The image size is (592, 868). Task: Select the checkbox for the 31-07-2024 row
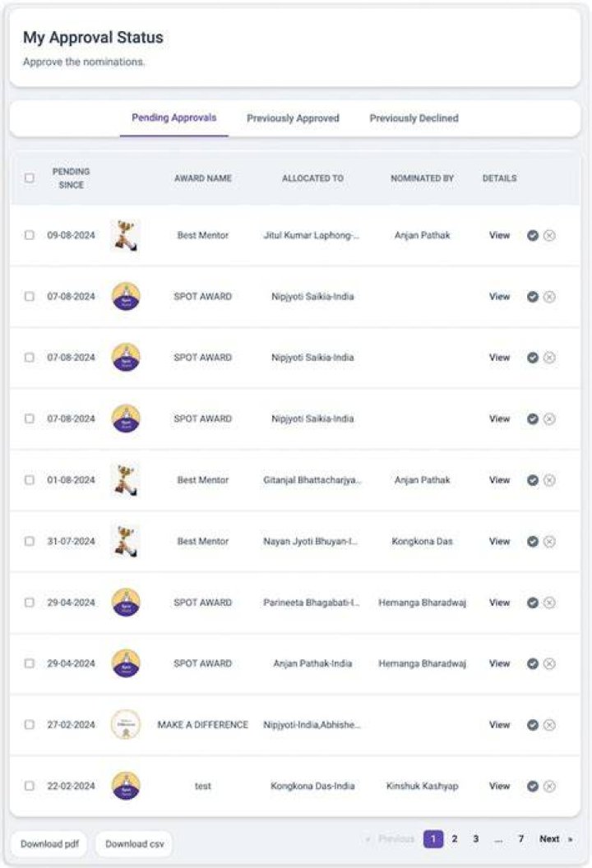[x=30, y=541]
